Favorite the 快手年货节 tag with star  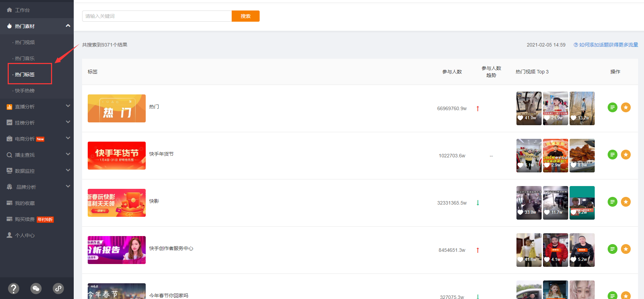[626, 155]
